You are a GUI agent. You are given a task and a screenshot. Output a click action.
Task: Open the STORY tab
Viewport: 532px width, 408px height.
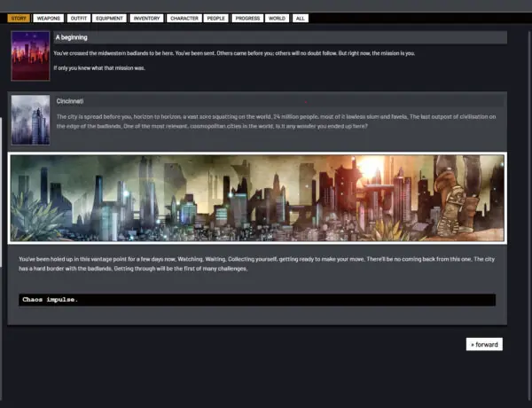tap(19, 18)
